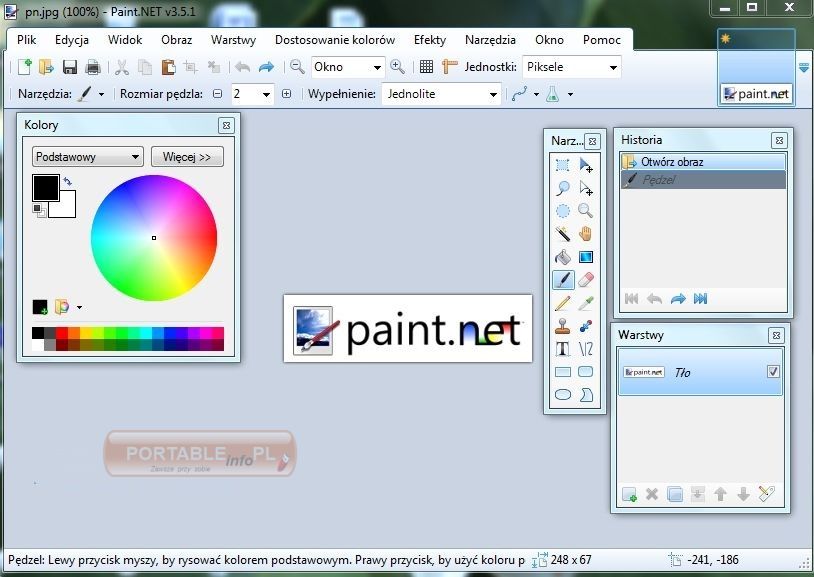Image resolution: width=814 pixels, height=577 pixels.
Task: Click the Więcej button in Kolory panel
Action: pyautogui.click(x=187, y=157)
